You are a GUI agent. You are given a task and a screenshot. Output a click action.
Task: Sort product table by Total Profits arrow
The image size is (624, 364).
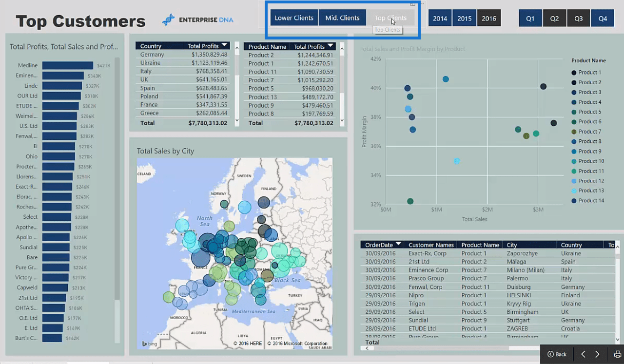coord(331,45)
